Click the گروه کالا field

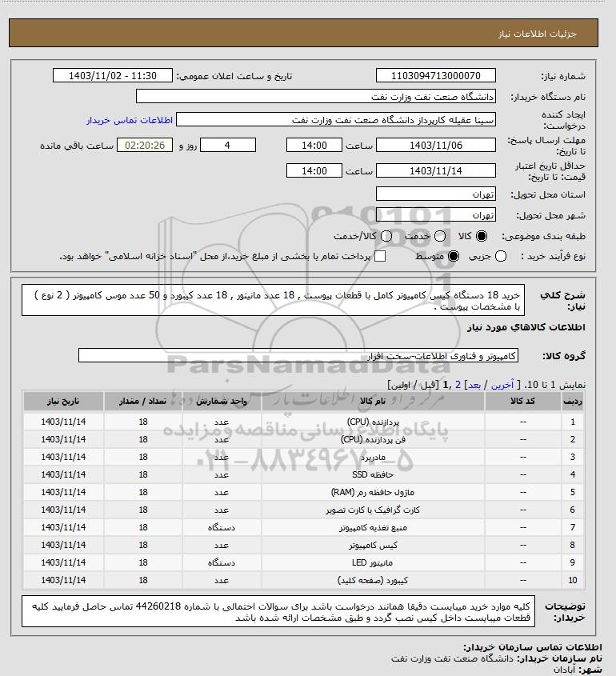[298, 356]
